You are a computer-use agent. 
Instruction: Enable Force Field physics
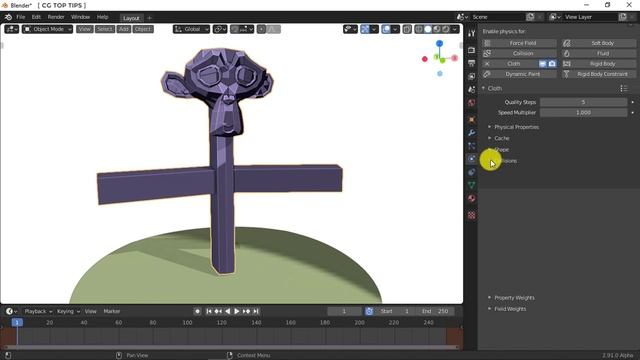point(519,43)
